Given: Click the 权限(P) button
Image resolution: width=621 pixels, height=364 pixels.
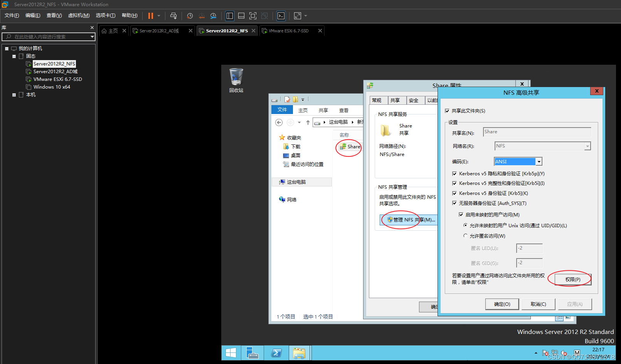Looking at the screenshot, I should point(573,279).
